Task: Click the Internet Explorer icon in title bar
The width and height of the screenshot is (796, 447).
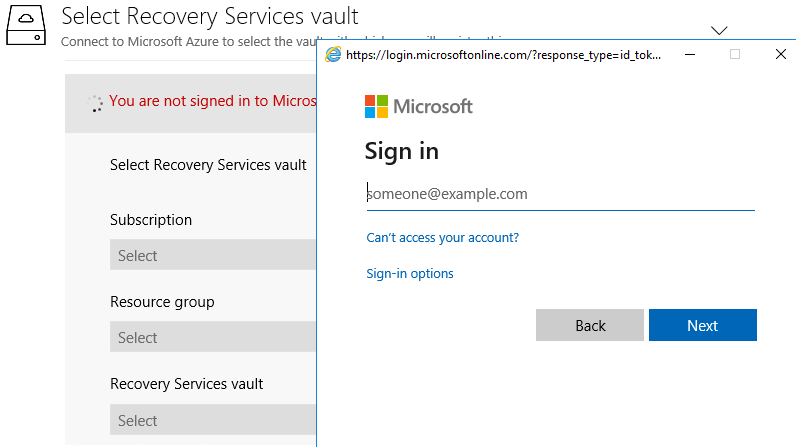Action: pyautogui.click(x=333, y=54)
